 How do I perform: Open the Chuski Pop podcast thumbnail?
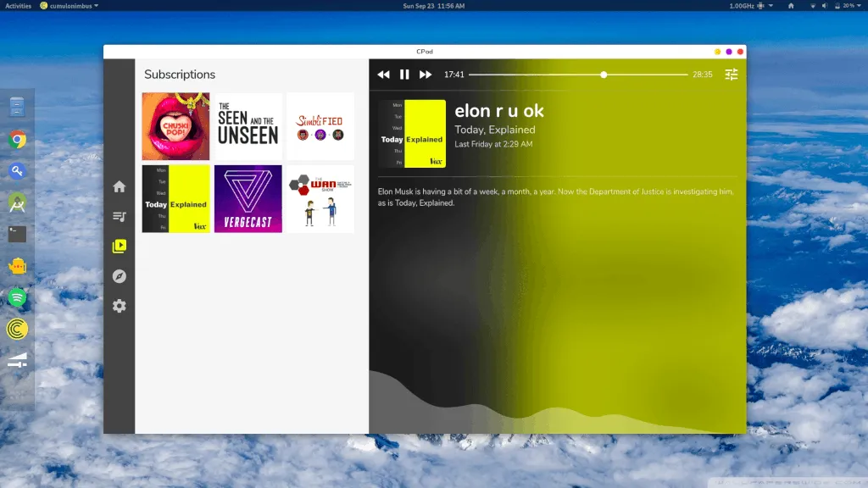point(175,126)
